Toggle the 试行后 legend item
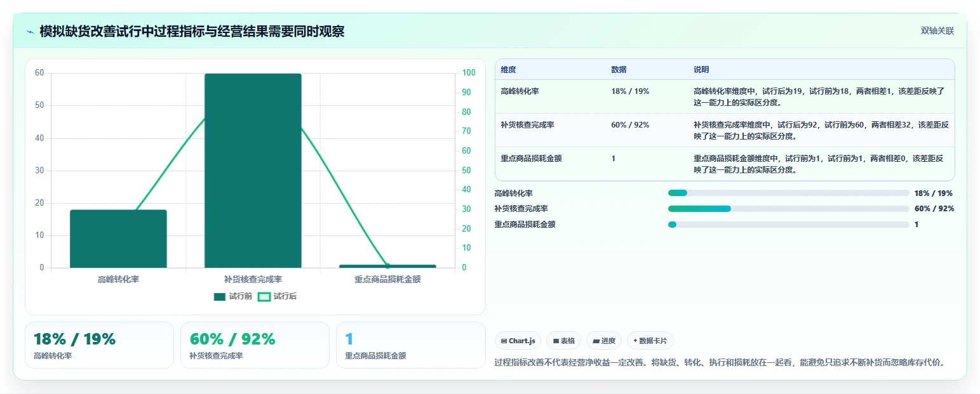This screenshot has width=980, height=394. pyautogui.click(x=277, y=296)
